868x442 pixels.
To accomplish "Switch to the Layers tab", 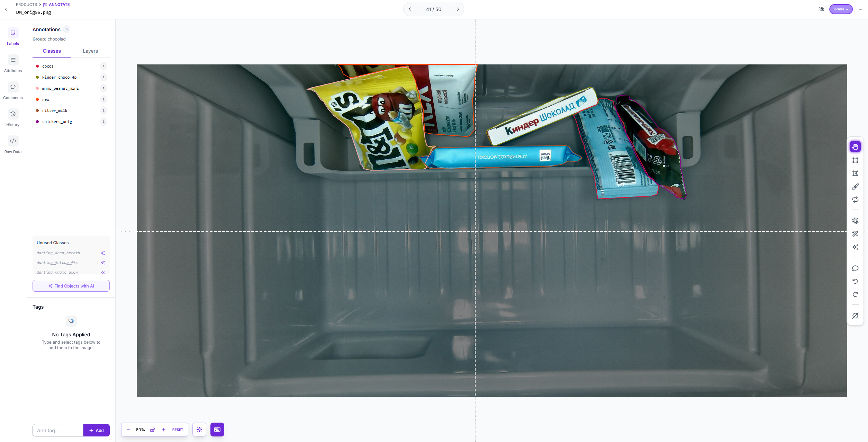I will 90,51.
